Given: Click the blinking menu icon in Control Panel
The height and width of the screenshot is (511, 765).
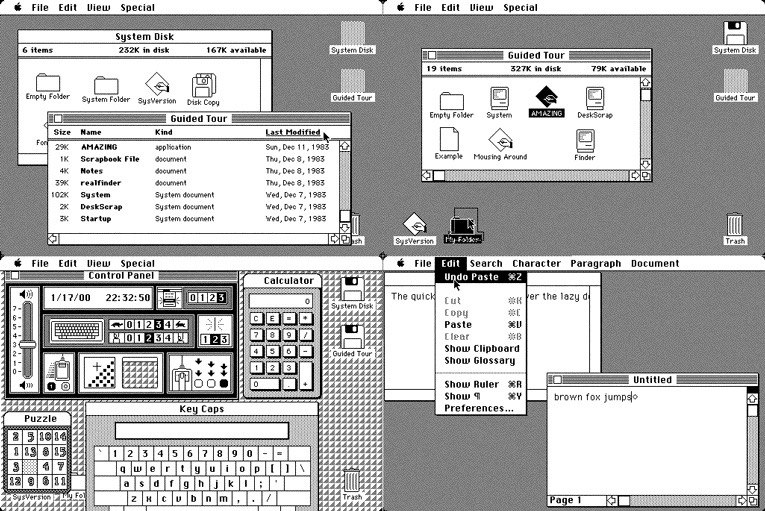Looking at the screenshot, I should click(169, 298).
